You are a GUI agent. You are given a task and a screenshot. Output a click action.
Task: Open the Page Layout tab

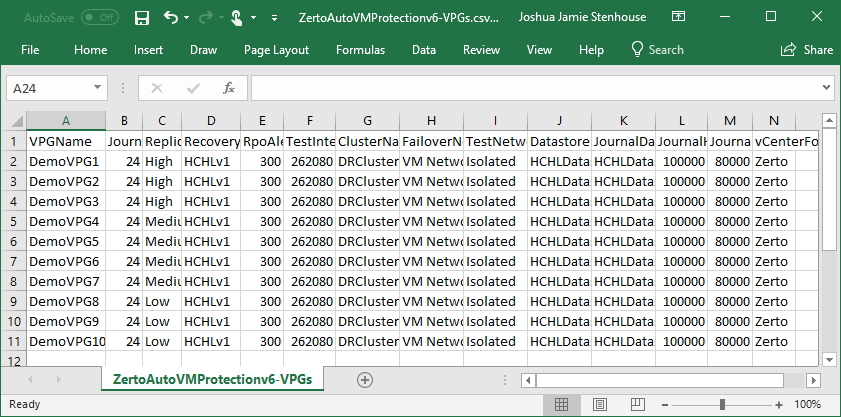point(276,50)
